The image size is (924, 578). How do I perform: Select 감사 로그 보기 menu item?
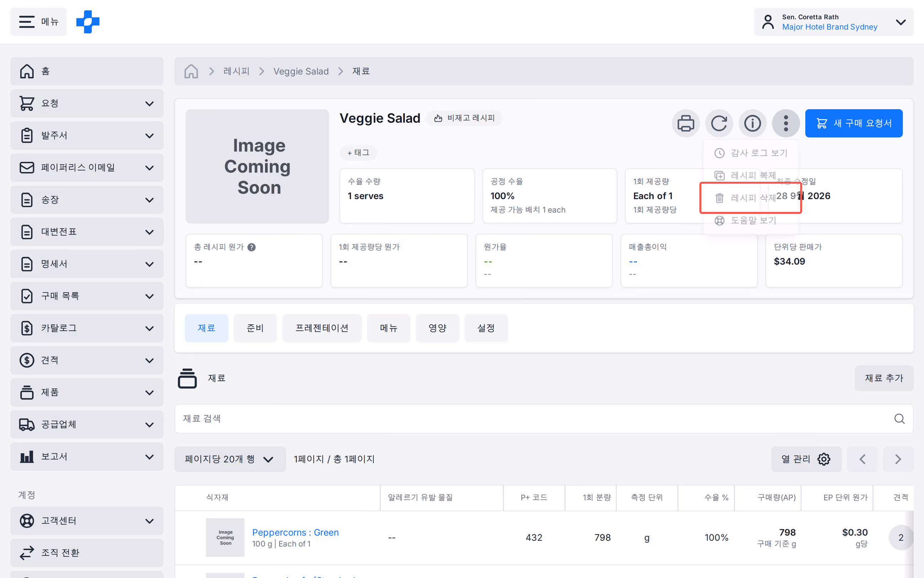751,153
